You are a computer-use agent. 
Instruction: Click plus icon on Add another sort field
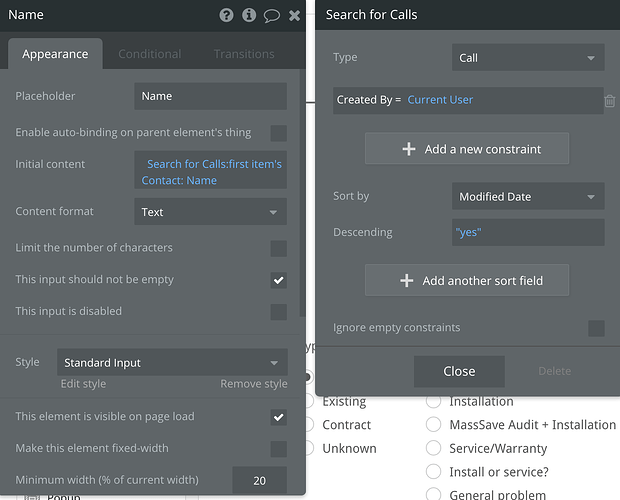click(406, 281)
